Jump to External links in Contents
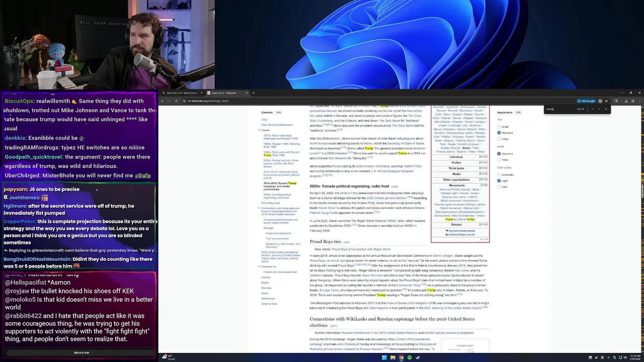The image size is (644, 362). 269,304
